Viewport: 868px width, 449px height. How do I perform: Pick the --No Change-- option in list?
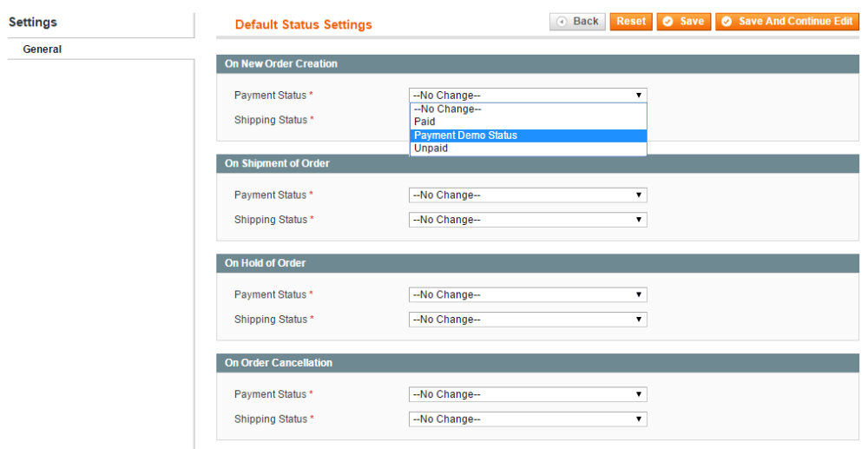(x=447, y=109)
